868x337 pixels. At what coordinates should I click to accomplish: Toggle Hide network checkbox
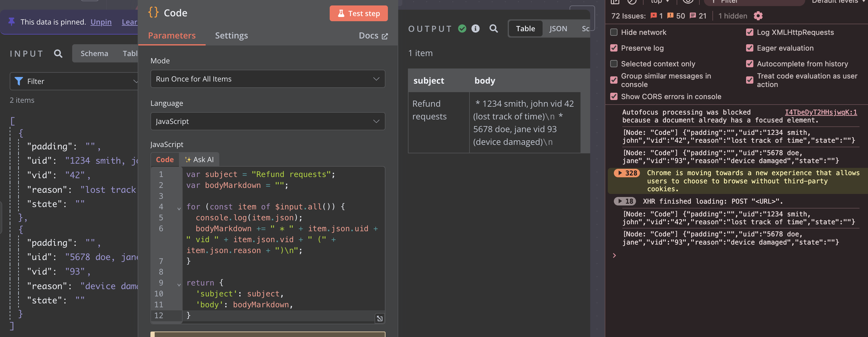coord(614,32)
